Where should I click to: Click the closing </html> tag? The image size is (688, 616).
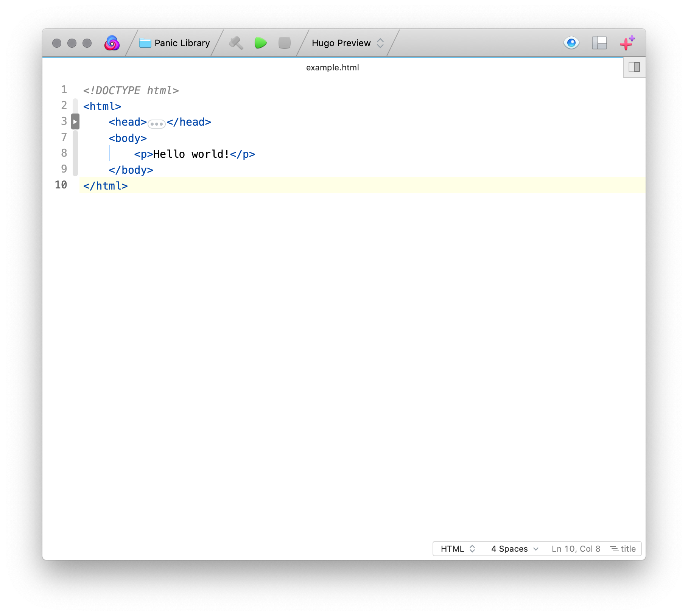tap(106, 186)
